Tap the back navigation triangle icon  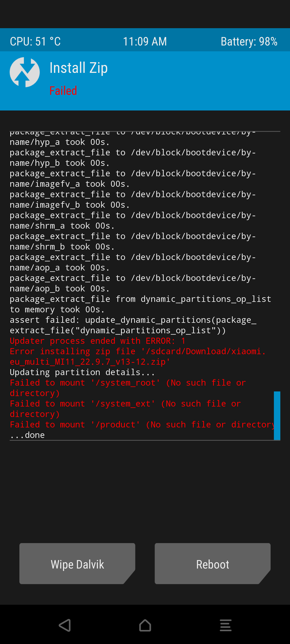(x=65, y=625)
